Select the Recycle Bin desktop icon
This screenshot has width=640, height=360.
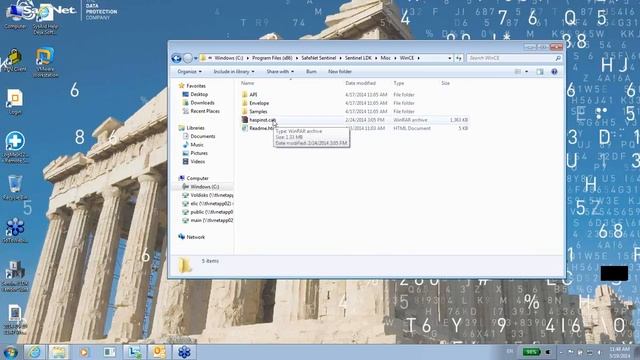point(15,187)
